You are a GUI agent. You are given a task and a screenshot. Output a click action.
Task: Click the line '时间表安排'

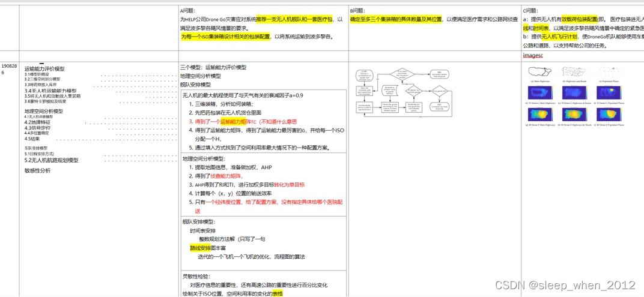coord(203,231)
